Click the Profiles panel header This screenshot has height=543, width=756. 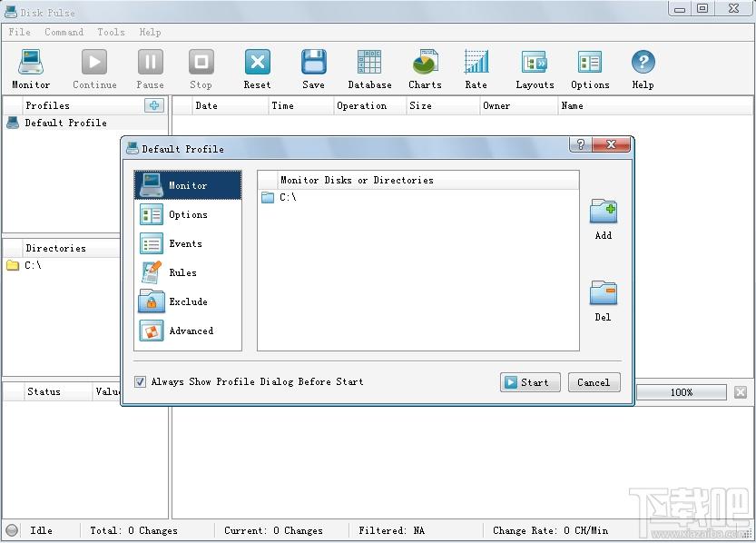(47, 105)
